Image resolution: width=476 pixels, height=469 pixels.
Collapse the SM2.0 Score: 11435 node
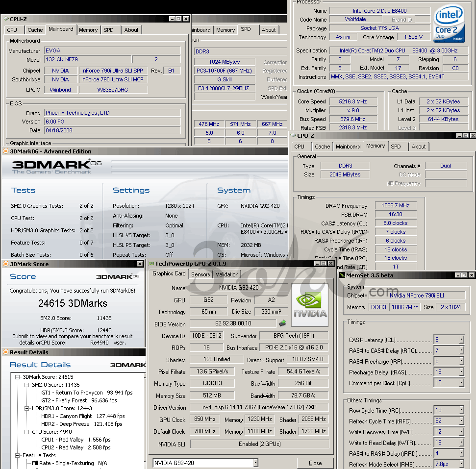[x=26, y=385]
